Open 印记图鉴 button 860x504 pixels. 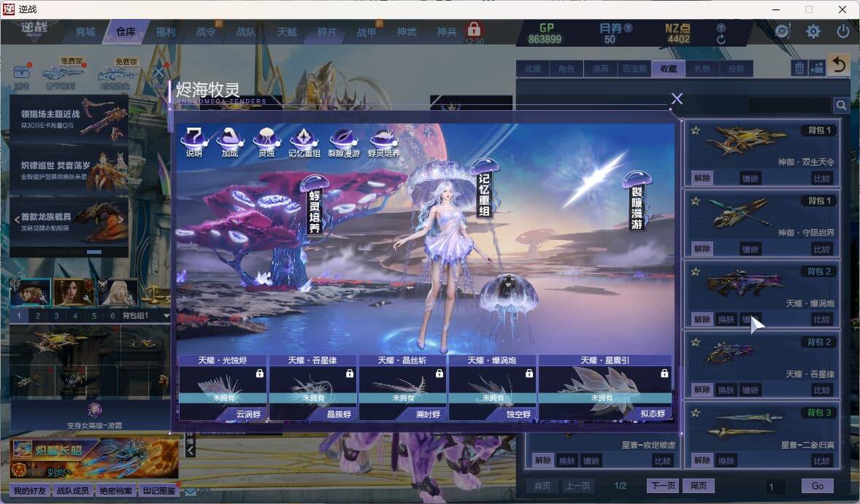click(x=159, y=491)
